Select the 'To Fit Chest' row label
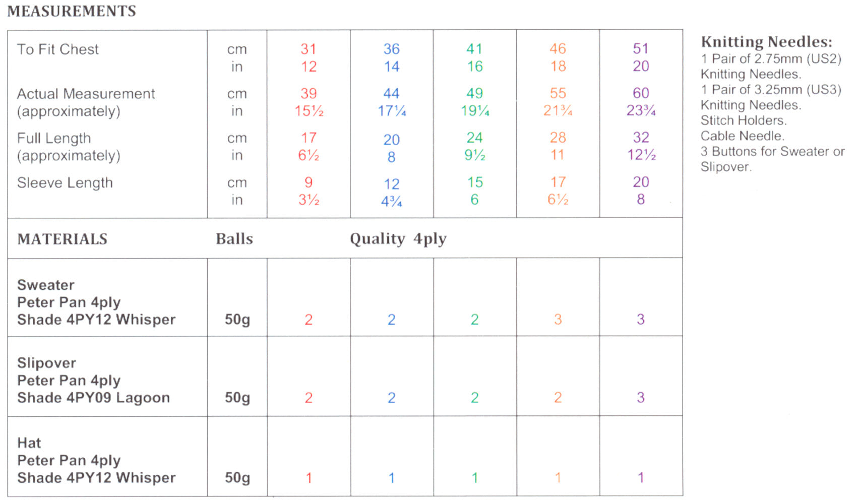 [58, 49]
